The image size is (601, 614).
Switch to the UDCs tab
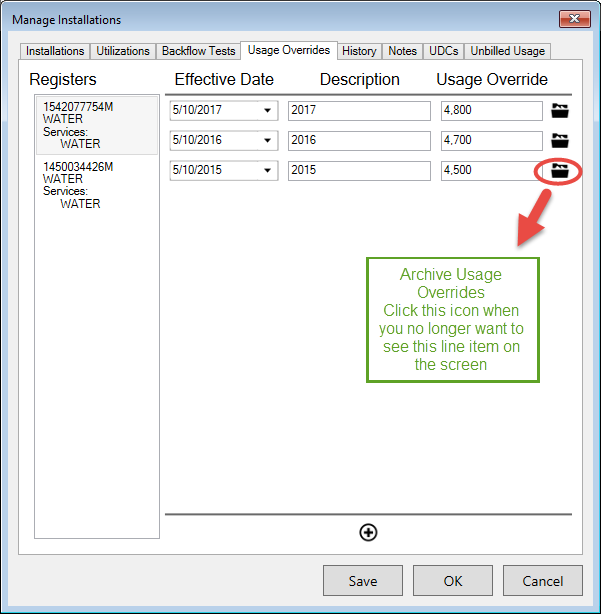444,51
